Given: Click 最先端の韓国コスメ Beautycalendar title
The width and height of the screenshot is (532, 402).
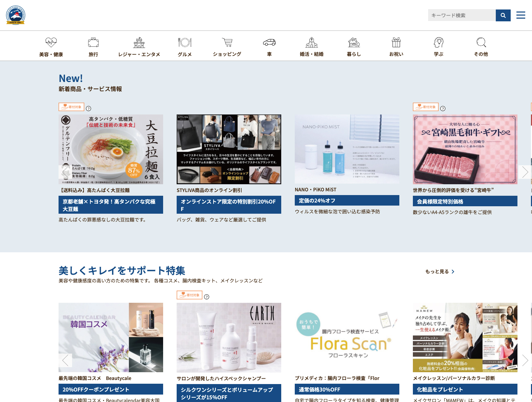Looking at the screenshot, I should [95, 378].
